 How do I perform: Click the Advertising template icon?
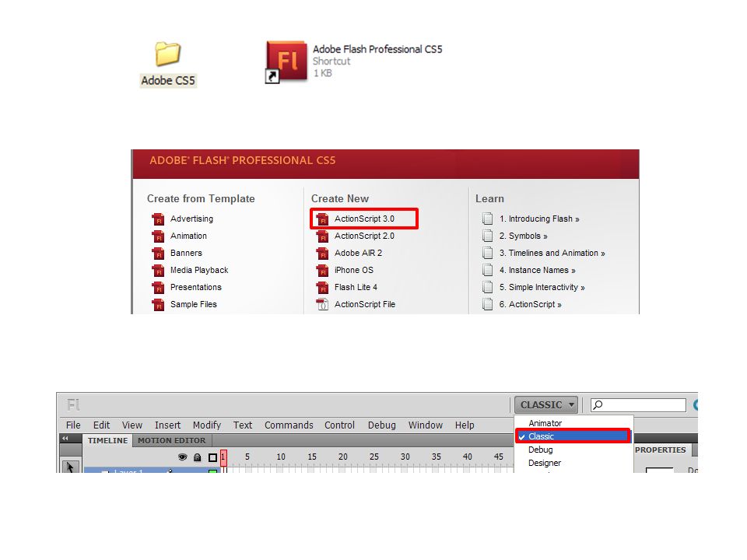pos(158,219)
